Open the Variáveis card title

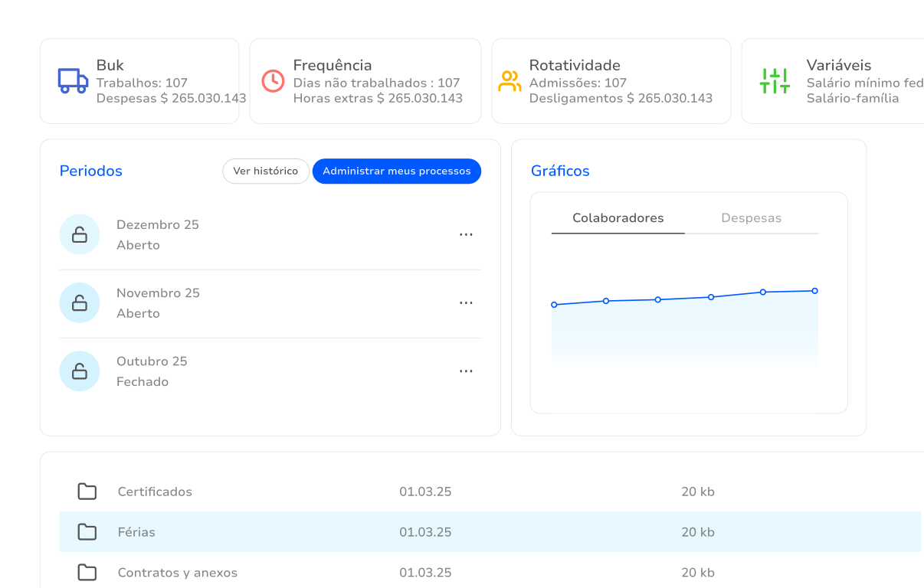coord(839,66)
